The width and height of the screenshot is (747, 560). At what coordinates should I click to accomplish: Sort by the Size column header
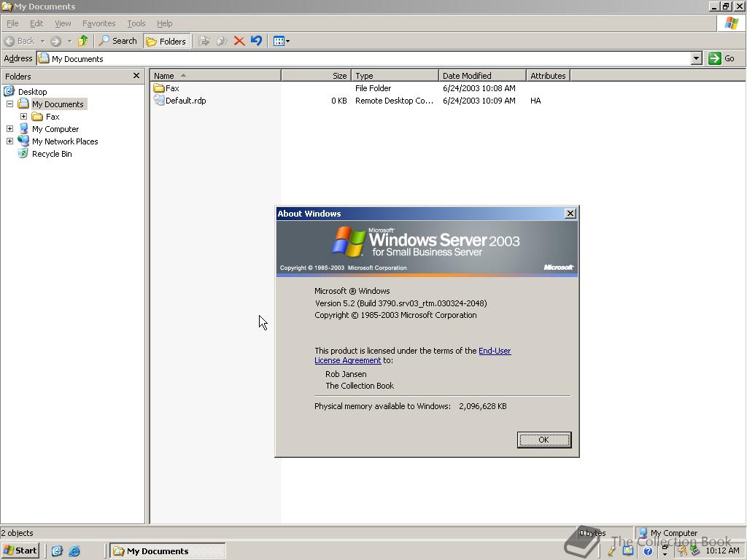316,76
